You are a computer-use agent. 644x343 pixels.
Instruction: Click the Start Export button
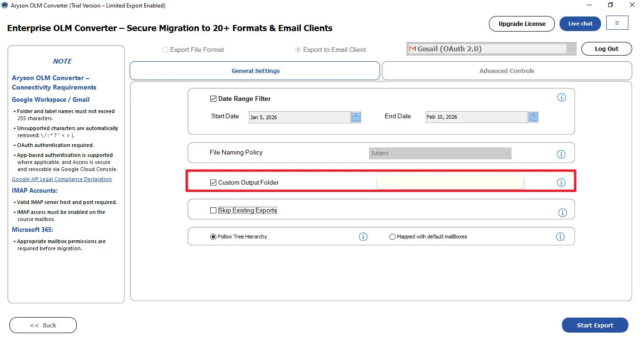pyautogui.click(x=594, y=325)
